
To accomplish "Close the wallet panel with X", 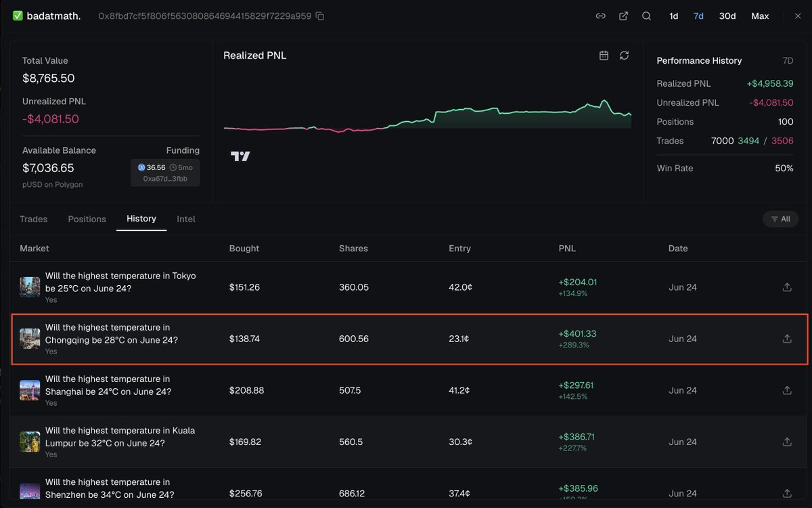I will click(x=798, y=16).
